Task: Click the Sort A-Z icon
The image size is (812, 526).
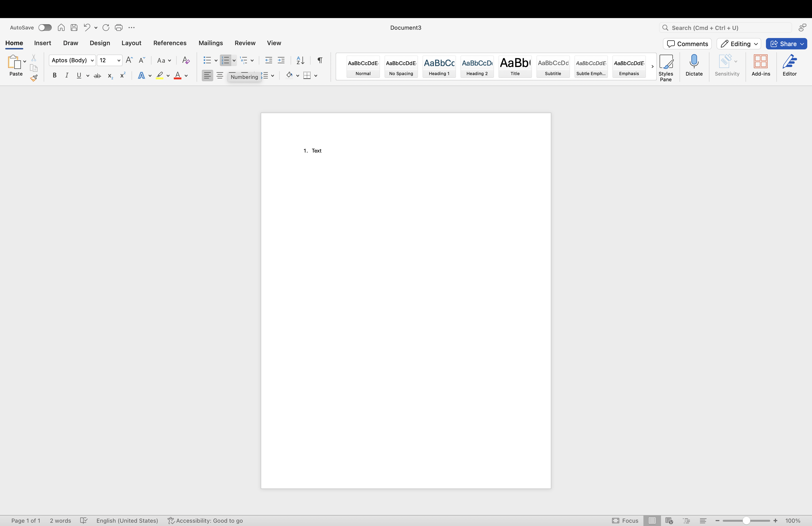Action: 300,60
